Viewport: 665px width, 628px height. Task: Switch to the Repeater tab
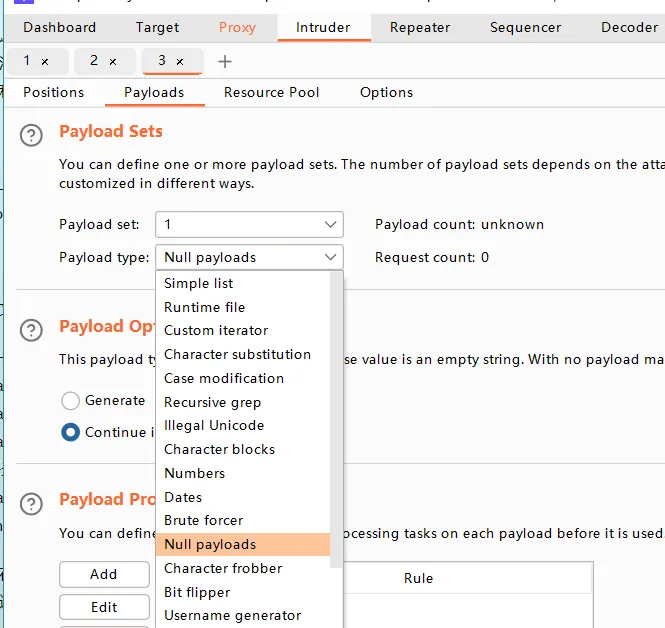coord(420,27)
